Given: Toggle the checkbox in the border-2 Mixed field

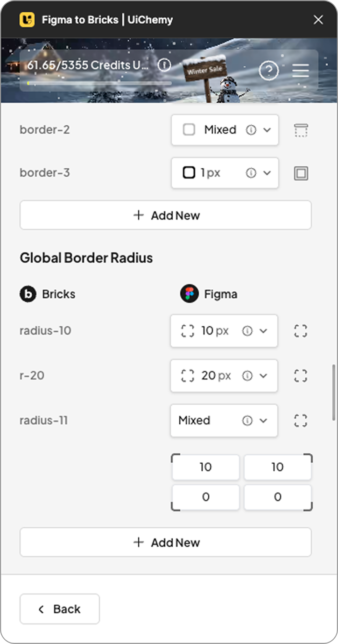Looking at the screenshot, I should click(189, 129).
